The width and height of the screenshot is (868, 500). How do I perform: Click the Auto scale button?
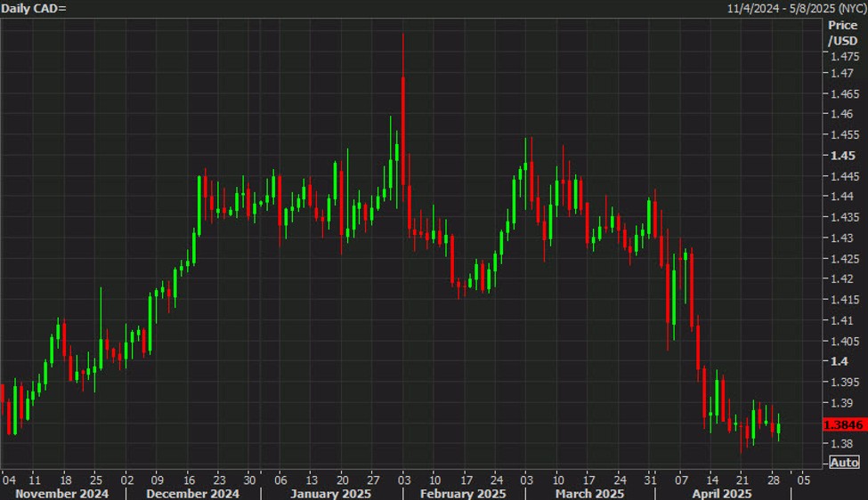844,462
